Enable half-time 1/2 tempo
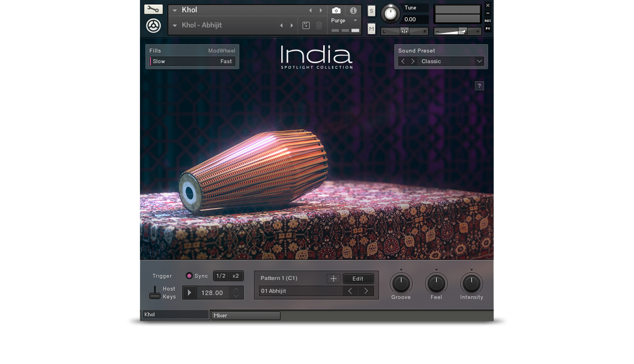This screenshot has width=634, height=364. point(221,276)
